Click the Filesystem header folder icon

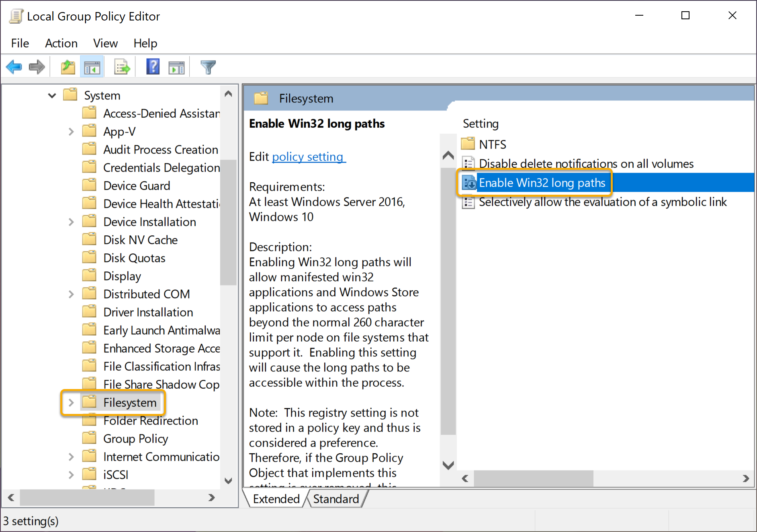point(261,98)
